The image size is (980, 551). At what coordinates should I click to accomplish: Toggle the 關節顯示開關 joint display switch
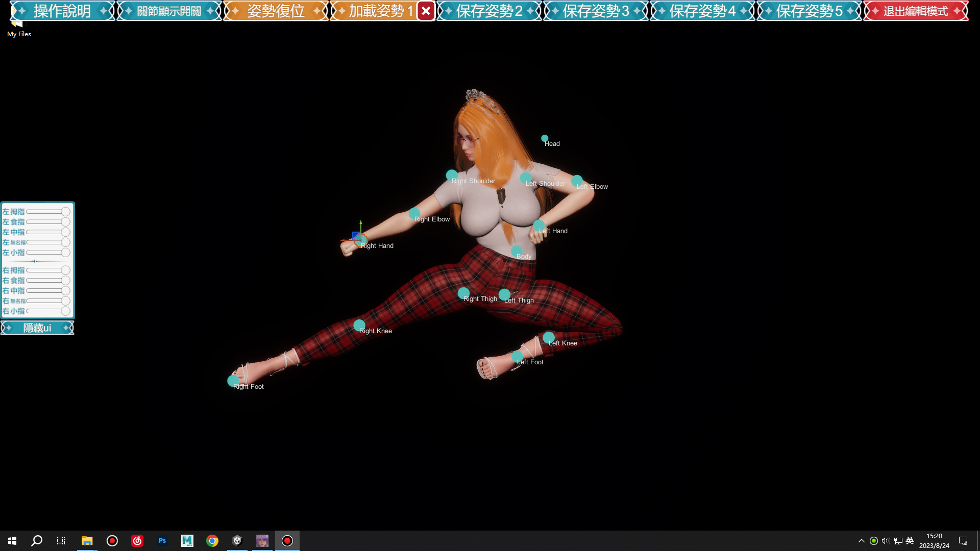click(169, 11)
